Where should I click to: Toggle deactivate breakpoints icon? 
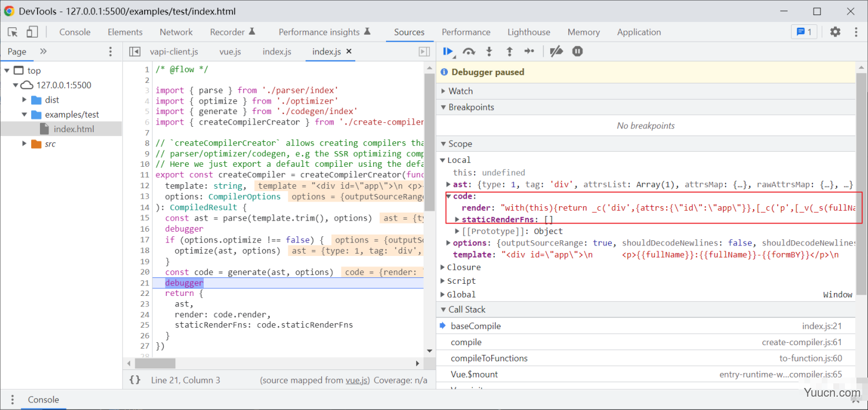click(556, 52)
